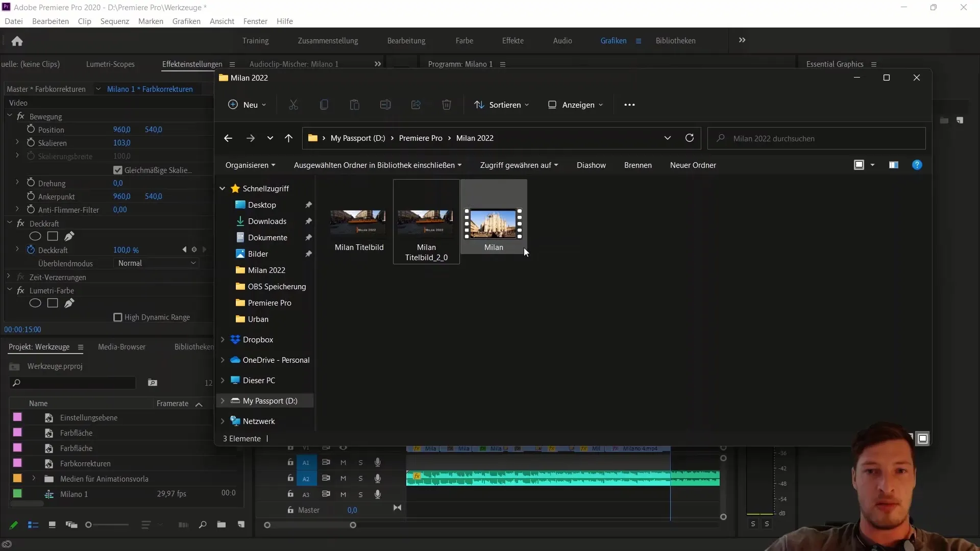Click the timeline horizontal zoom handle
980x551 pixels.
coord(353,525)
